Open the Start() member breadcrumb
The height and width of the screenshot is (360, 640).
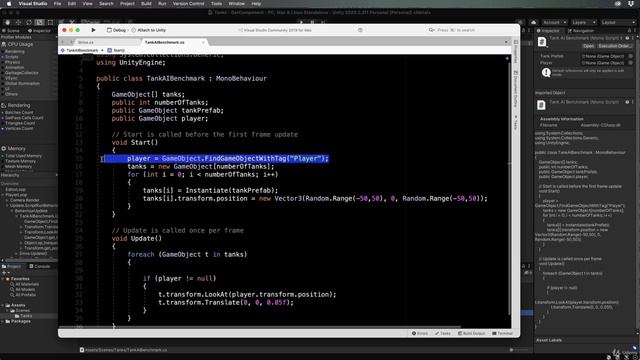click(116, 50)
